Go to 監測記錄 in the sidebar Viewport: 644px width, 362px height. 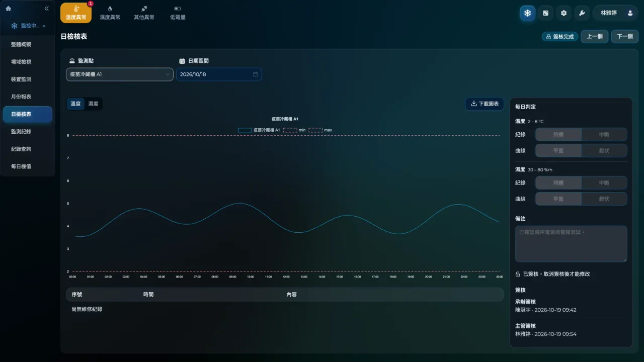(x=28, y=131)
